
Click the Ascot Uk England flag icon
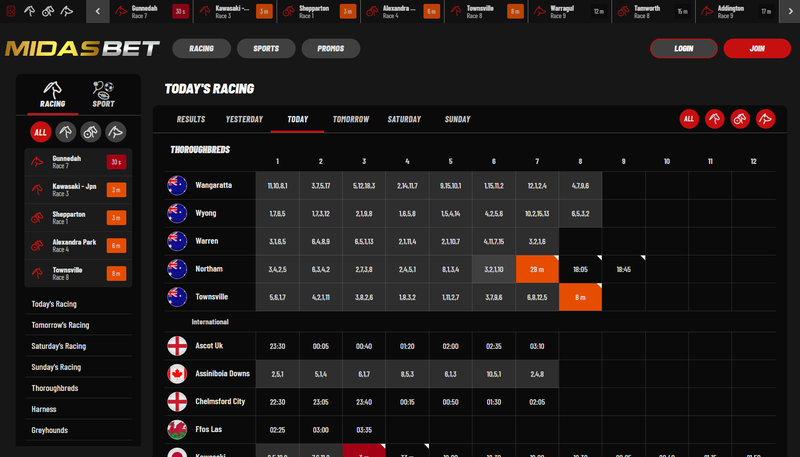click(x=177, y=346)
